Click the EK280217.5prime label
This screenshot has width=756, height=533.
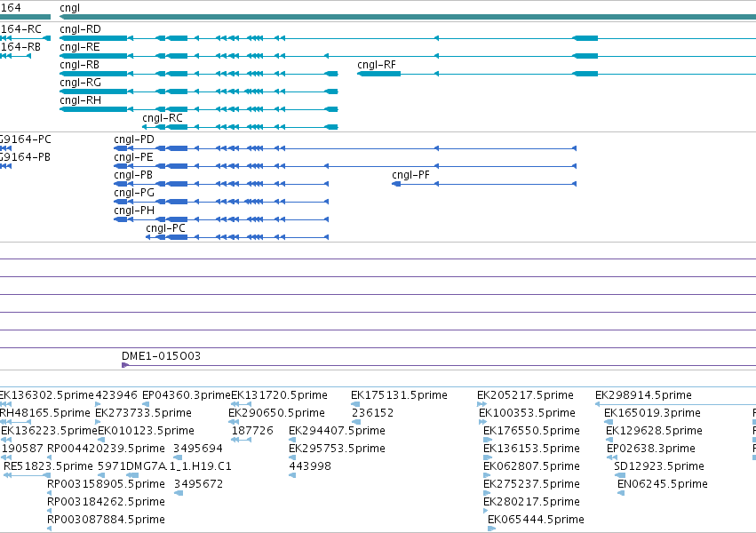point(531,503)
